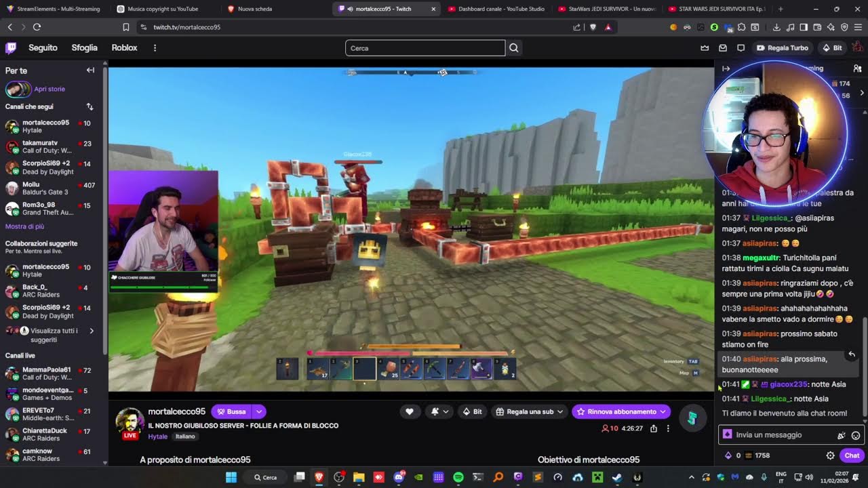Open the notification bell dropdown
Screen dimensions: 868x488
pos(439,411)
